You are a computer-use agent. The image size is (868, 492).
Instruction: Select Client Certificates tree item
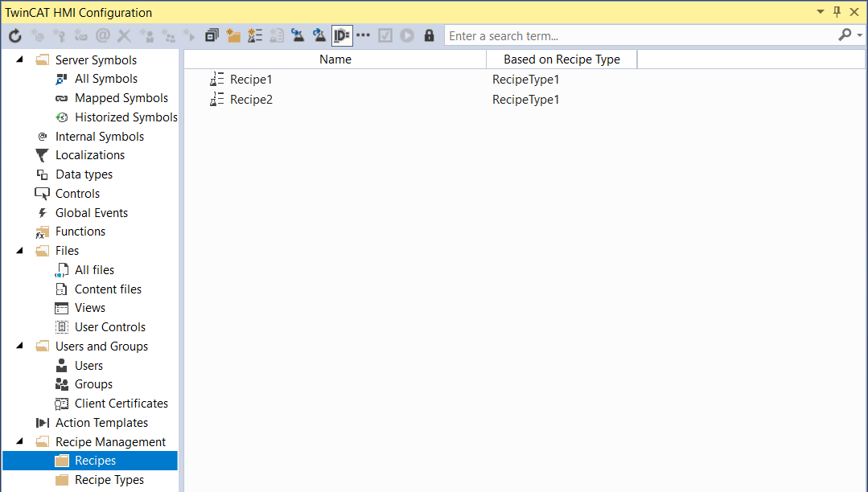(121, 404)
